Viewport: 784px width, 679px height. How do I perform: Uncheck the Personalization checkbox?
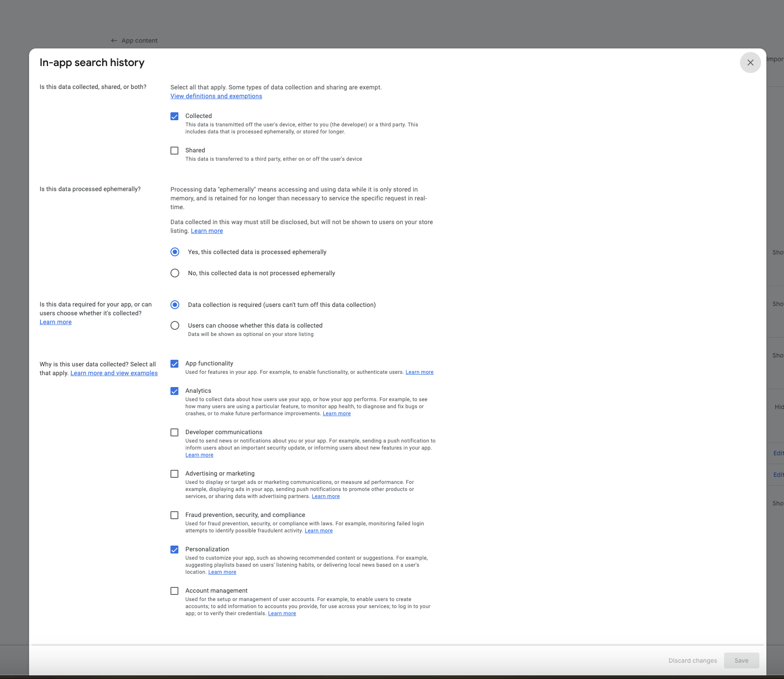174,549
